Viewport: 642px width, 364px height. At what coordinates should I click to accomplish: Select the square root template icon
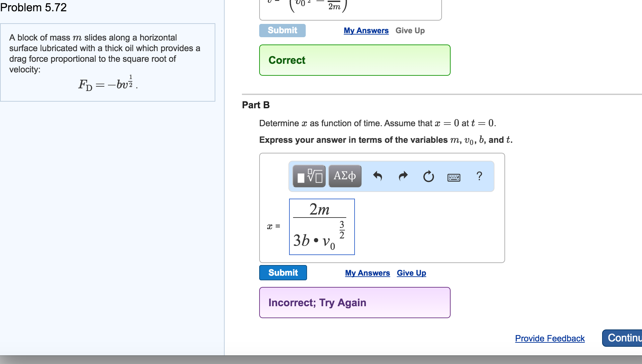tap(314, 175)
